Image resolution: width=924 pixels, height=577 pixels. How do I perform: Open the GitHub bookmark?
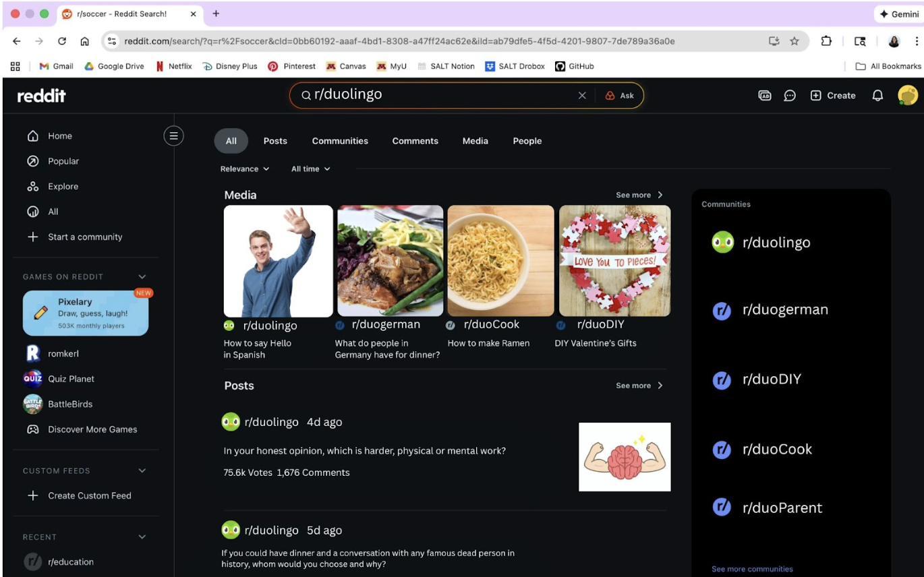pyautogui.click(x=574, y=66)
